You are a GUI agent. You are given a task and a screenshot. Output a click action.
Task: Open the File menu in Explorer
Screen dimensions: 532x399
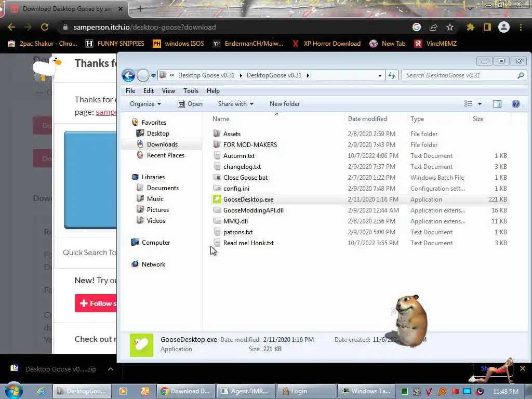130,90
